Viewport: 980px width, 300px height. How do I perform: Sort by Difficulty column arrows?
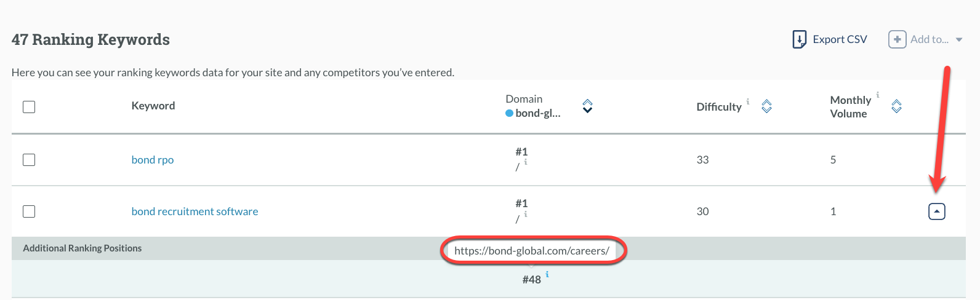point(766,106)
